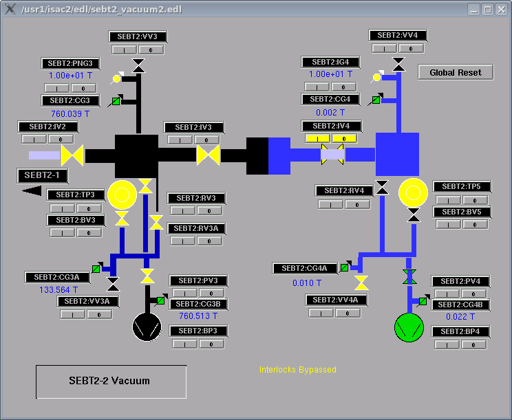Viewport: 512px width, 420px height.
Task: Click the Global Reset button
Action: pos(456,72)
